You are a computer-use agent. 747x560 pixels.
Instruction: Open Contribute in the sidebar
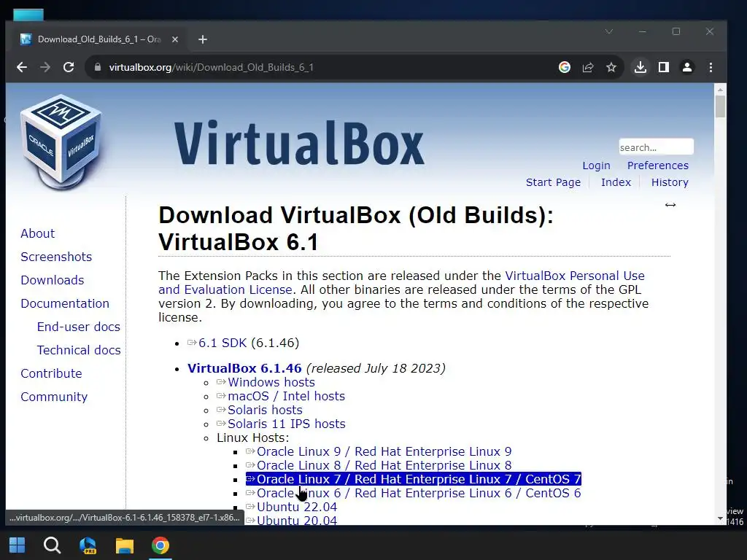pos(51,373)
